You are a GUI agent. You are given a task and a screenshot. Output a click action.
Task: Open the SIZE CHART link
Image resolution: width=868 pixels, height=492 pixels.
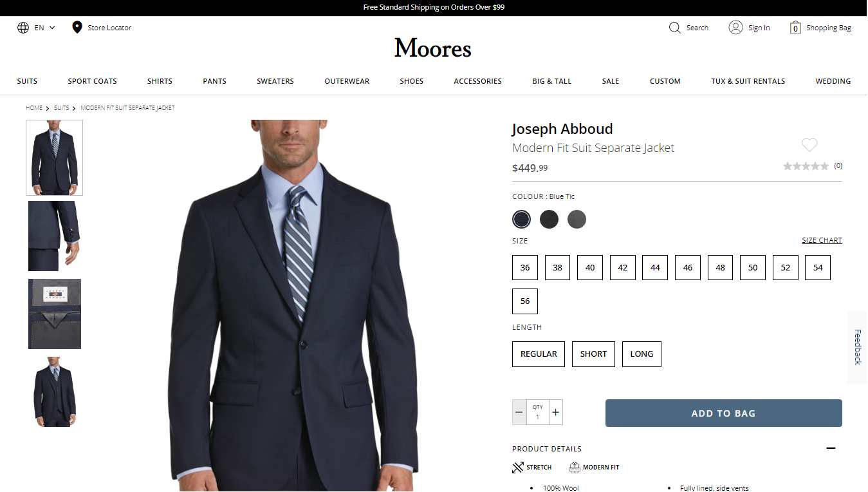click(822, 240)
